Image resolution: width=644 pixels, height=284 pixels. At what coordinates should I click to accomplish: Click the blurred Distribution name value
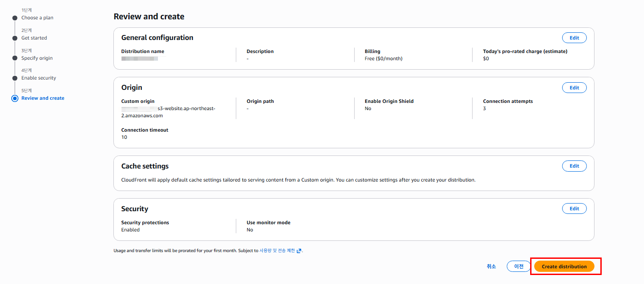(140, 59)
